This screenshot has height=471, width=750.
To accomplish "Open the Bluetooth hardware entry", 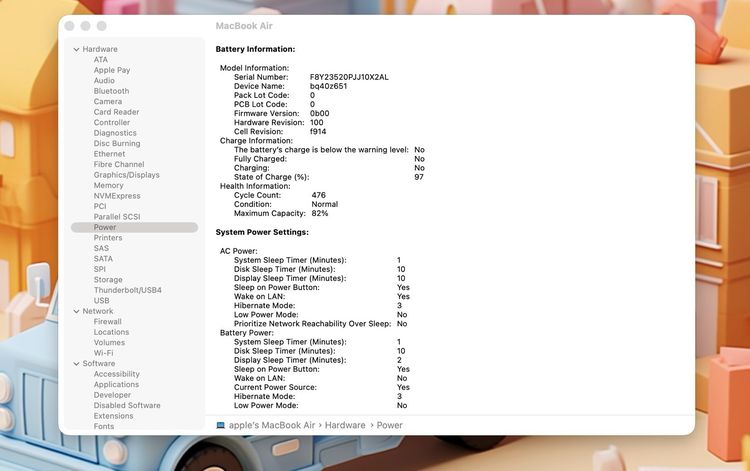I will [x=111, y=91].
